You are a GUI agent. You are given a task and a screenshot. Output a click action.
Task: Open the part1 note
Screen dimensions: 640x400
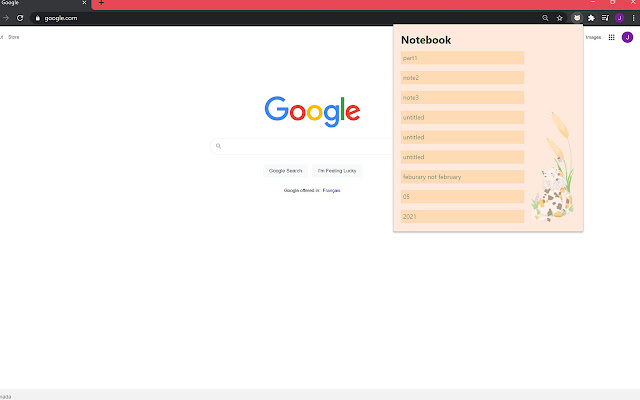pyautogui.click(x=462, y=58)
